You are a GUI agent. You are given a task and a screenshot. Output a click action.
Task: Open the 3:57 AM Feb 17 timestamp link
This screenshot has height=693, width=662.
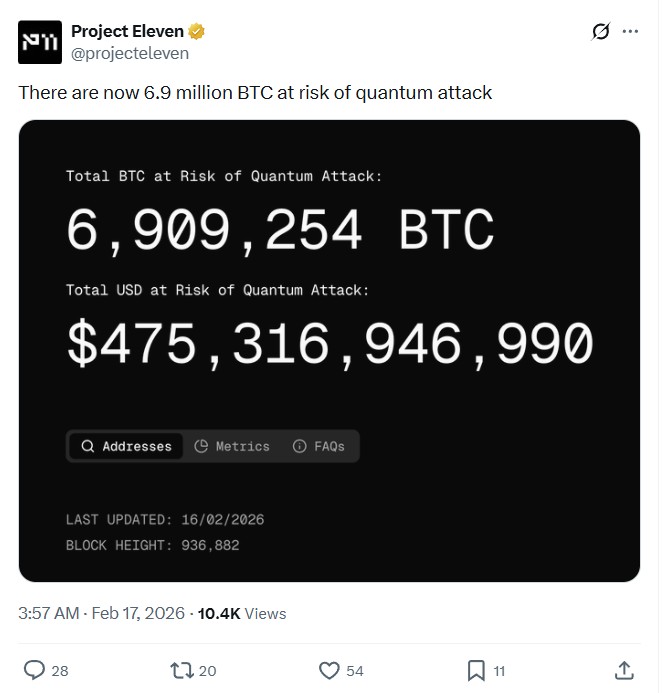102,613
